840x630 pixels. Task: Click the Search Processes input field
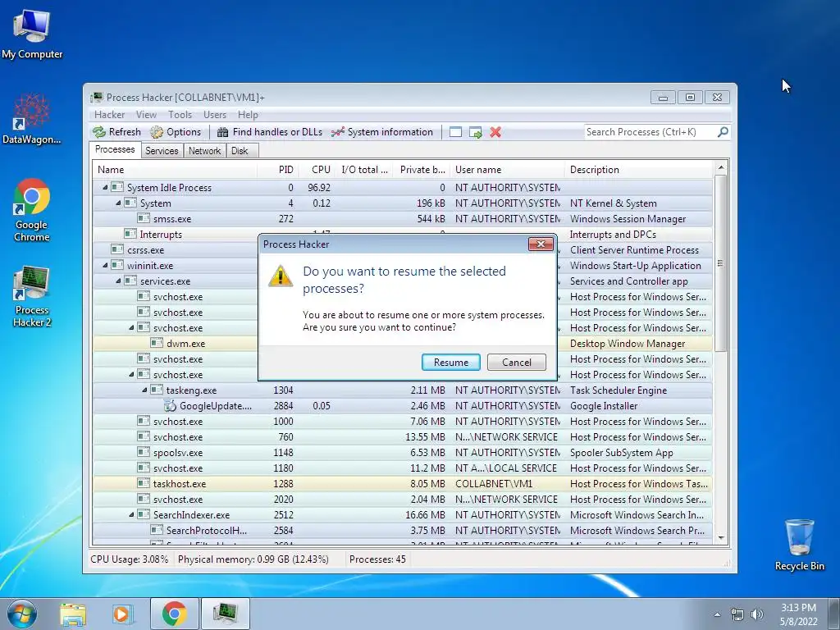pos(650,132)
